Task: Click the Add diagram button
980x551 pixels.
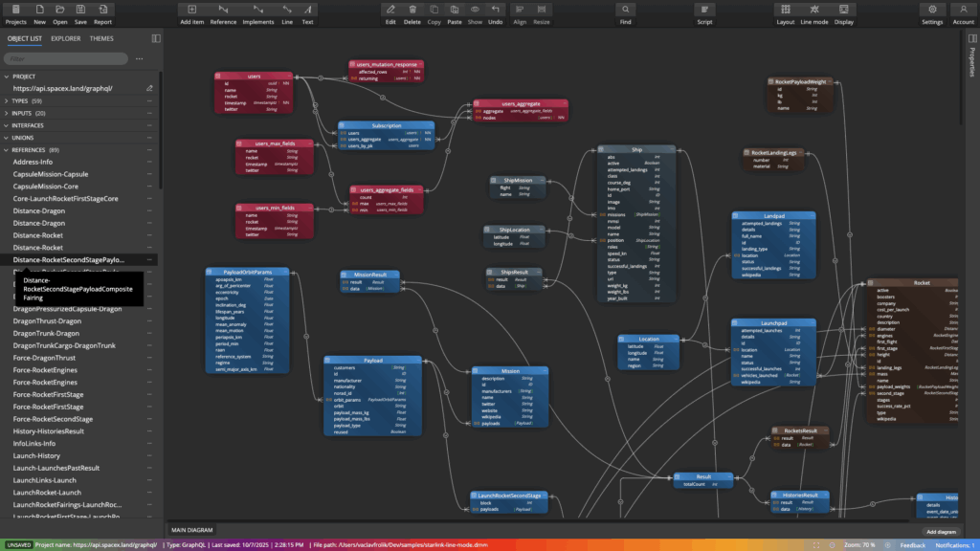Action: (x=941, y=531)
